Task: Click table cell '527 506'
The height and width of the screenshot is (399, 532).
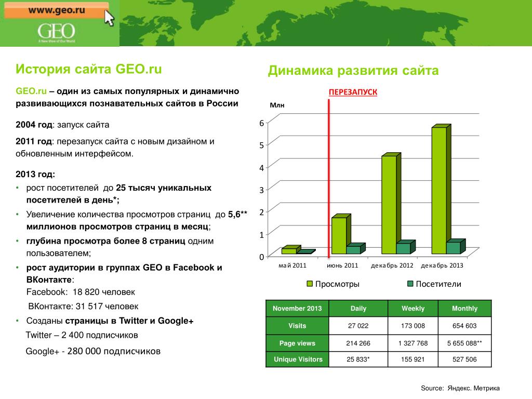Action: (464, 360)
